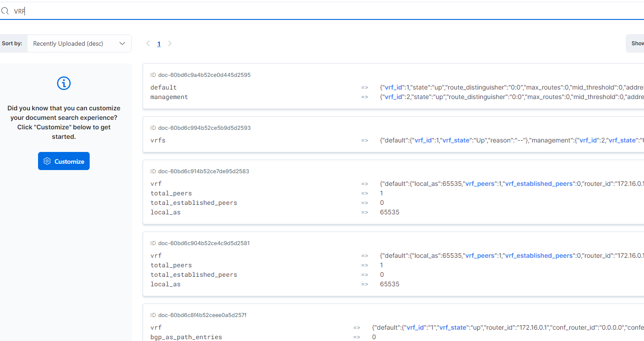644x341 pixels.
Task: Click the vrf_id link for the default VRF
Action: [x=393, y=87]
